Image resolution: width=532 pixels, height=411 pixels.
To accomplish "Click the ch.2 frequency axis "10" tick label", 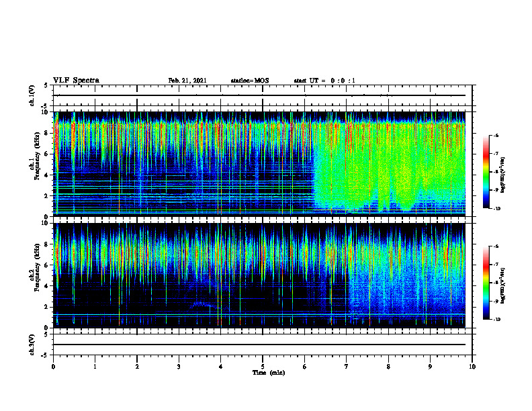I will coord(44,223).
